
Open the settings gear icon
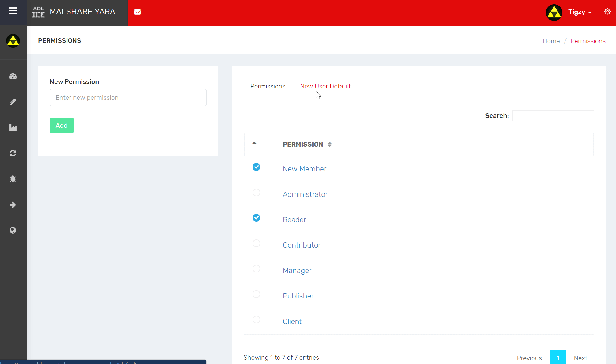[607, 12]
